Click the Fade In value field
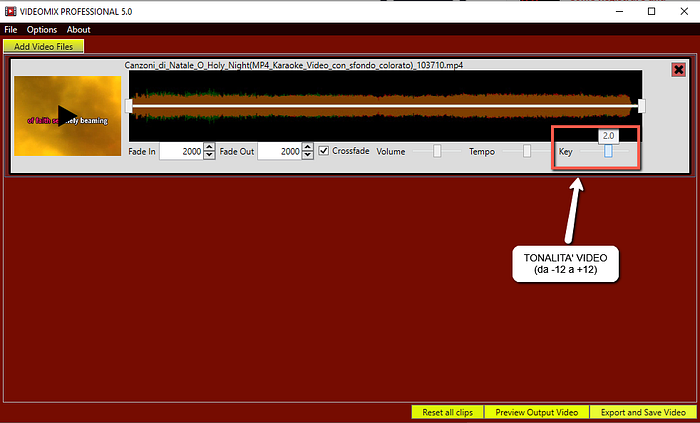 (x=181, y=151)
